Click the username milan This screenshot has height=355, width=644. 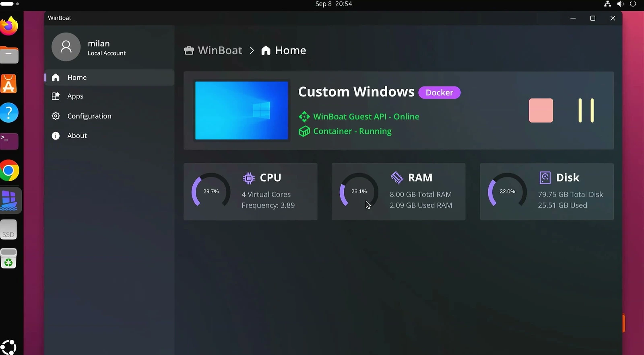pos(99,43)
